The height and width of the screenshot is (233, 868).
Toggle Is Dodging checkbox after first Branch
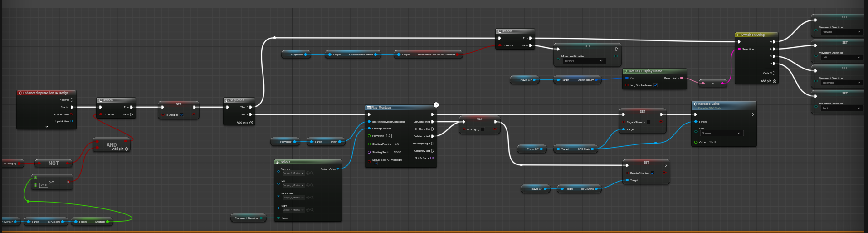tap(182, 115)
